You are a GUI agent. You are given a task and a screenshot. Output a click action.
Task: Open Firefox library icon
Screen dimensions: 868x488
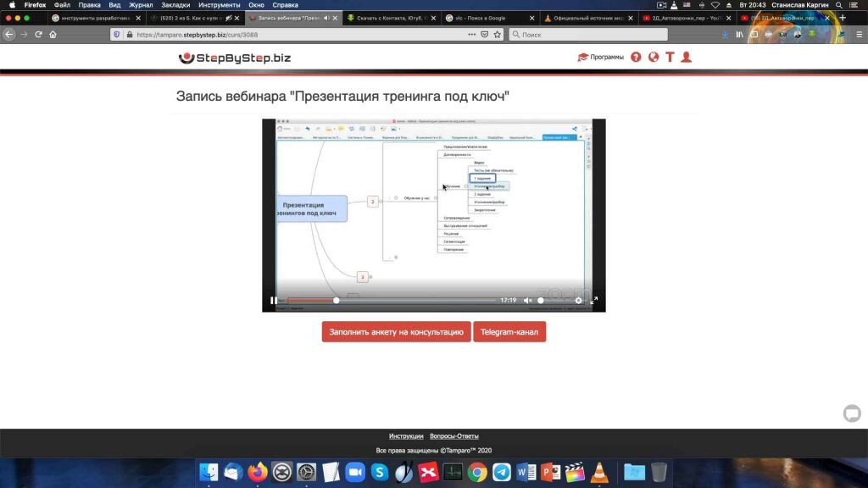[739, 34]
